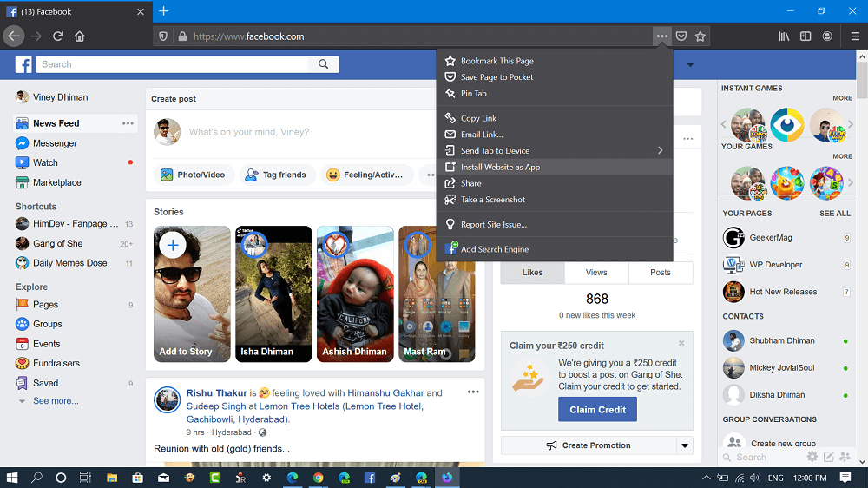
Task: Show sidebars with the sidebar icon
Action: (x=806, y=36)
